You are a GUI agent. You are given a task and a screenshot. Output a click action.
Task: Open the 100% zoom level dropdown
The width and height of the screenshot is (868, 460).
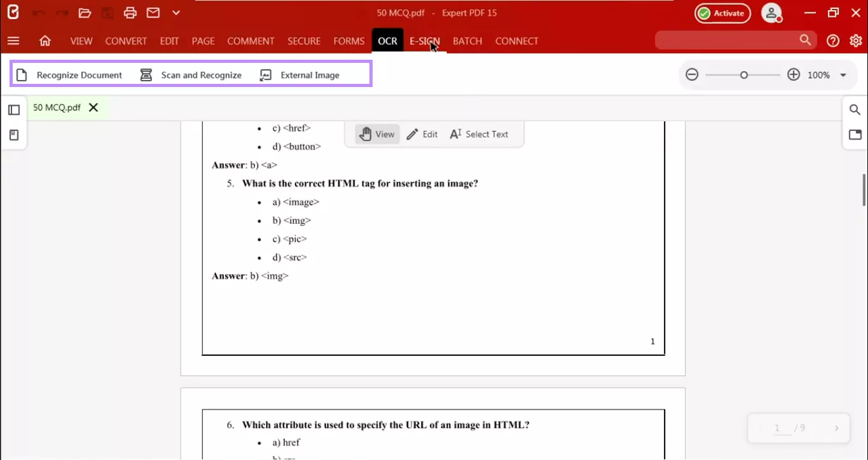843,74
